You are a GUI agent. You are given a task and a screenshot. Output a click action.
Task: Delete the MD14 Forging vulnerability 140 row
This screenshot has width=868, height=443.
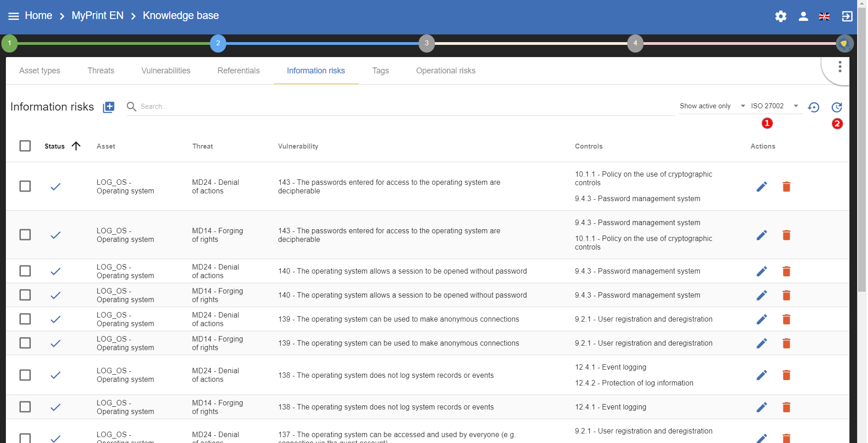786,295
